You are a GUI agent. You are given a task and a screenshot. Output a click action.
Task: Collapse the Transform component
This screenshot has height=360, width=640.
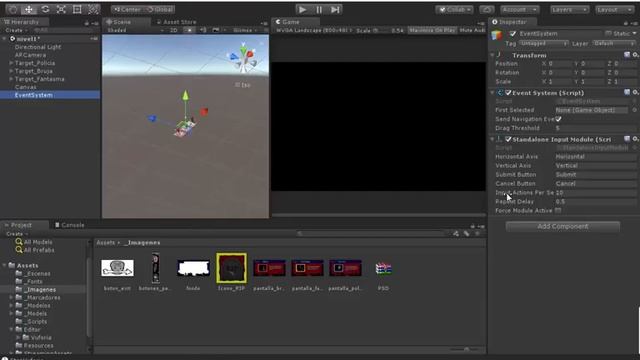pyautogui.click(x=492, y=55)
